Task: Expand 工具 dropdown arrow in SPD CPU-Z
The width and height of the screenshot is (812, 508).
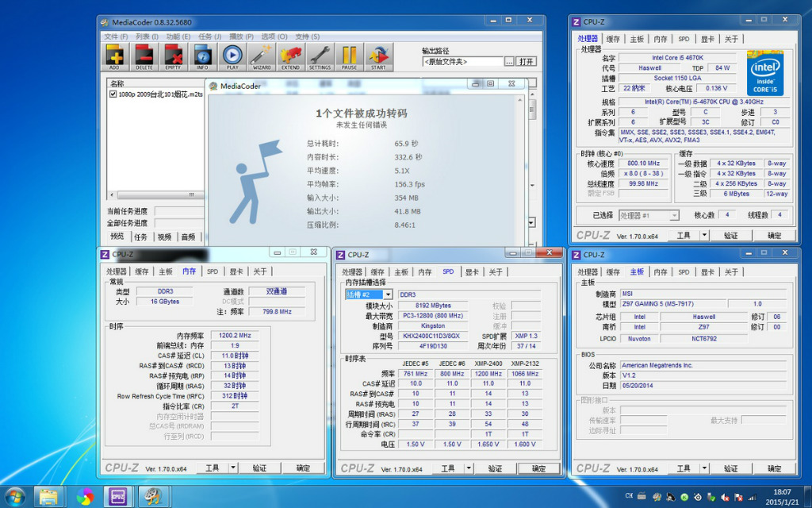Action: point(469,468)
